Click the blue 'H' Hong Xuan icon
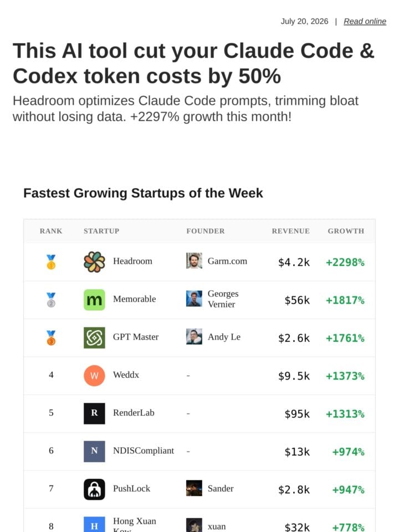 [94, 525]
